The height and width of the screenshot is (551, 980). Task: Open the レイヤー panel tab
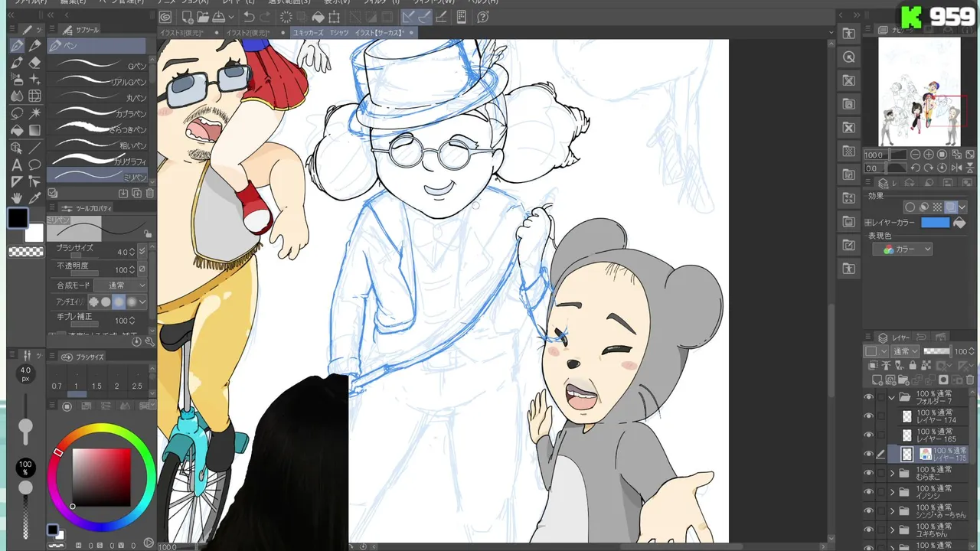[x=894, y=337]
